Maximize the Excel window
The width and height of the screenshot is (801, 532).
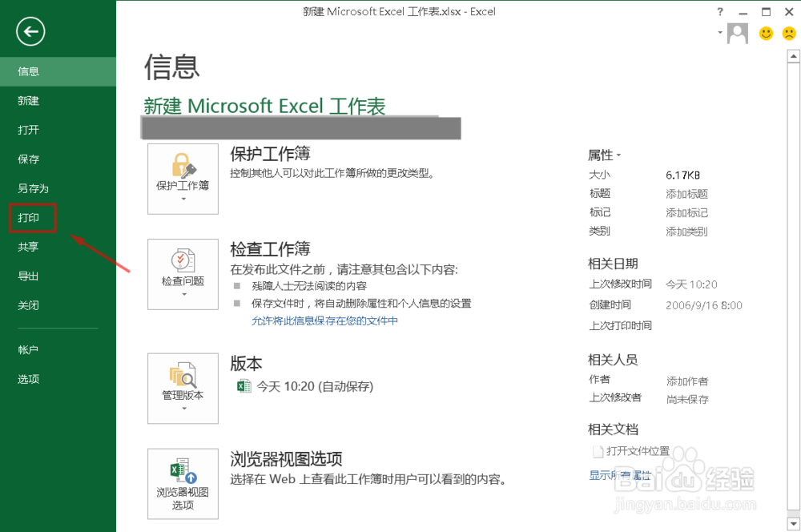tap(767, 12)
